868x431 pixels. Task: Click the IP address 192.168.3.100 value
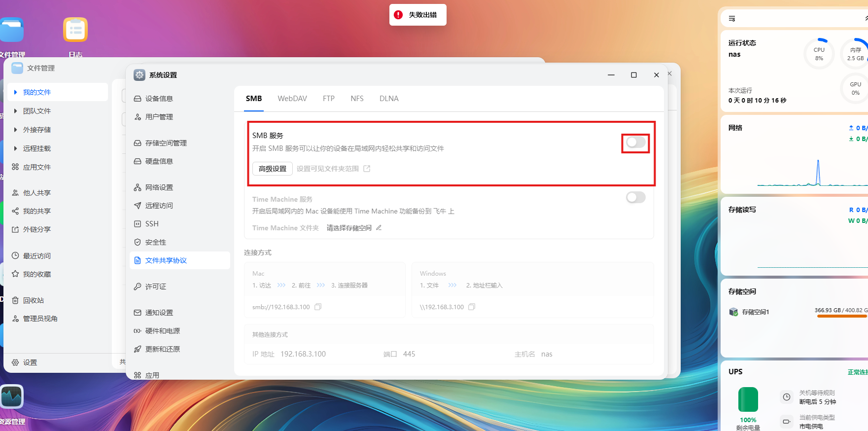tap(303, 354)
